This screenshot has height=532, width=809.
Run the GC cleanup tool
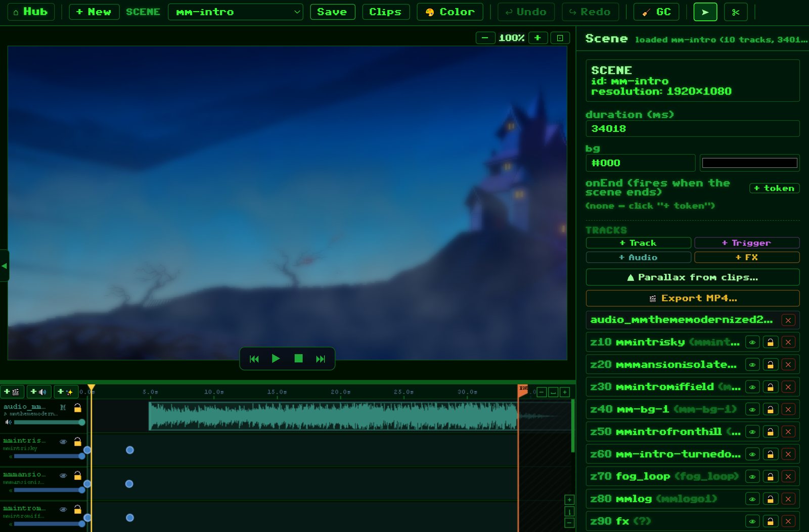(x=656, y=12)
